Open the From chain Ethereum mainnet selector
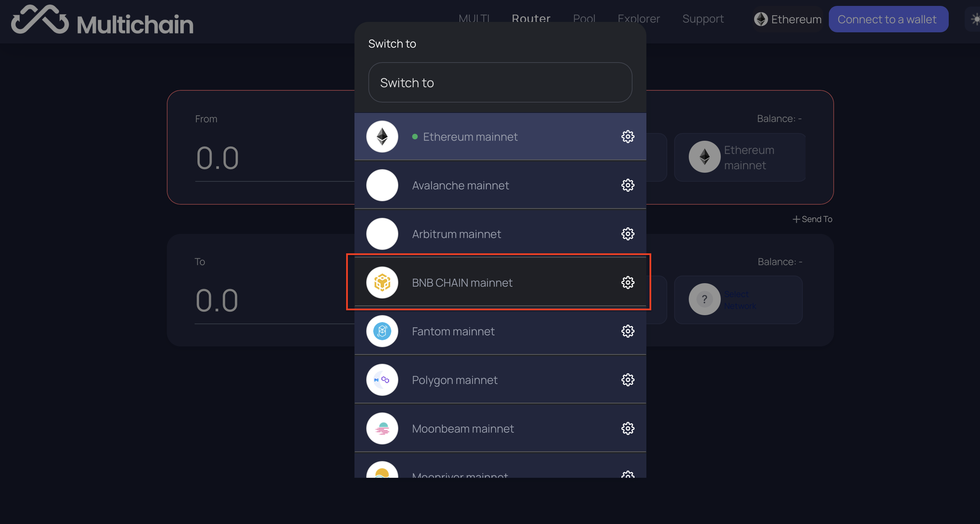 point(740,157)
